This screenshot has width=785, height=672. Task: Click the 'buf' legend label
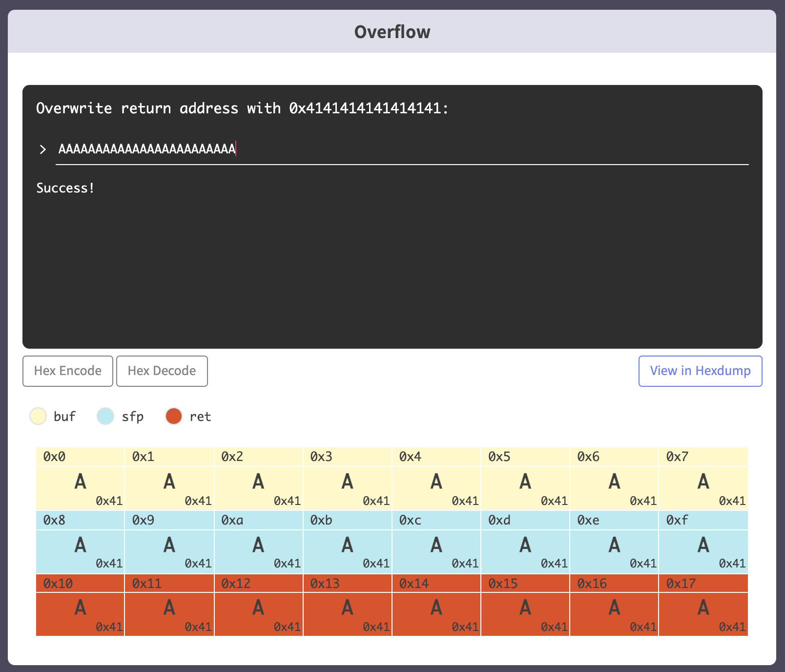pos(64,417)
